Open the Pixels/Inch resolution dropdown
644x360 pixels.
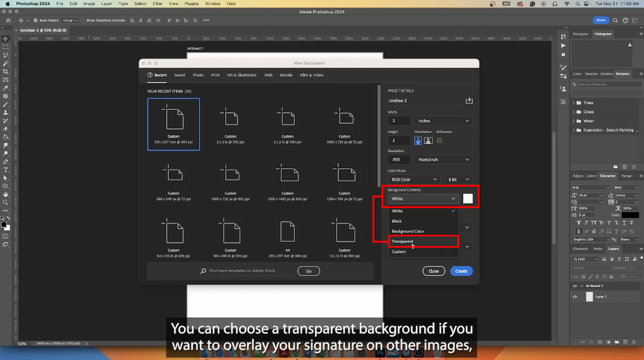[443, 159]
